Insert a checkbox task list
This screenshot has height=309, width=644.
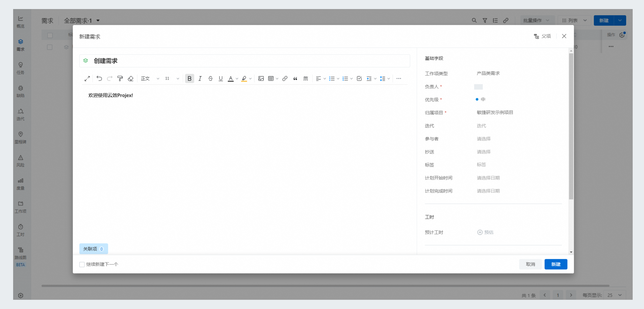point(359,79)
